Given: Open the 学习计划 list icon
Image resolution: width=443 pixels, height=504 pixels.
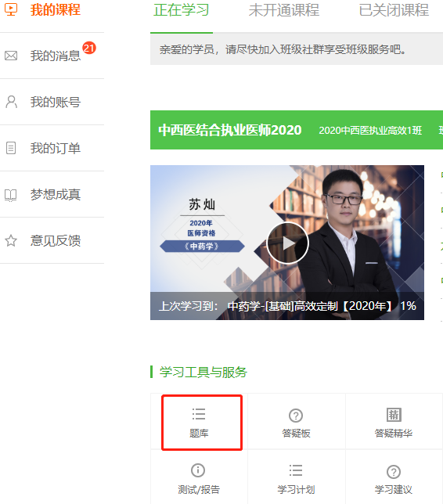Looking at the screenshot, I should pyautogui.click(x=296, y=470).
